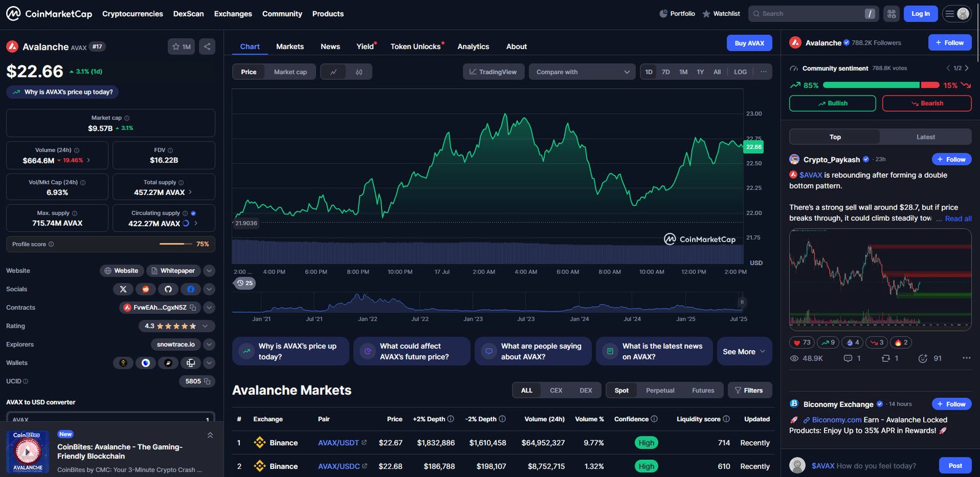
Task: Open the X social link
Action: point(123,289)
